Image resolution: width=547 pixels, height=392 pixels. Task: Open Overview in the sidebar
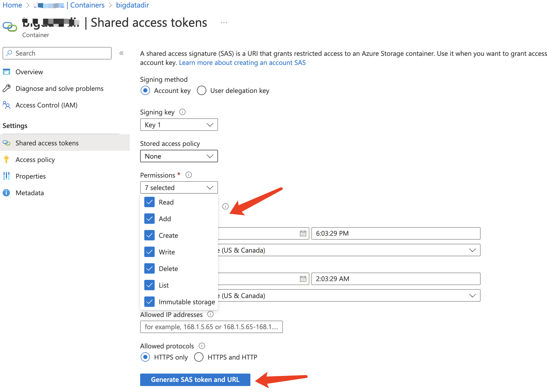[x=29, y=72]
